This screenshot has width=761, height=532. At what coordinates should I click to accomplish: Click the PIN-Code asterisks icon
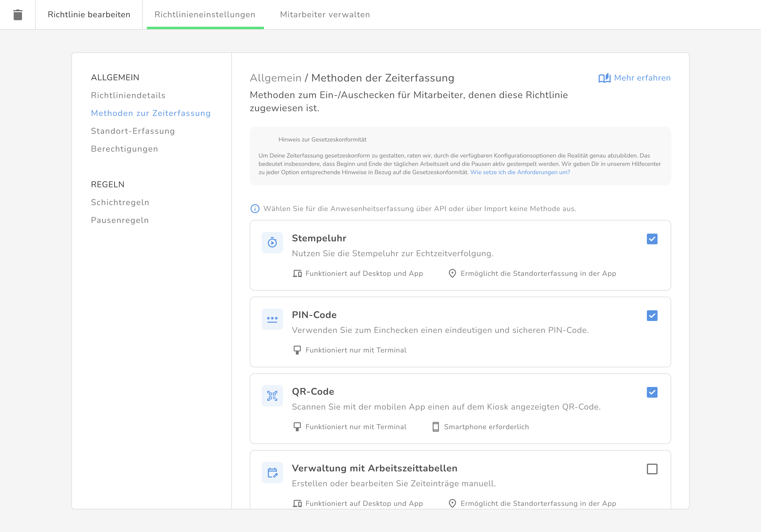[272, 319]
